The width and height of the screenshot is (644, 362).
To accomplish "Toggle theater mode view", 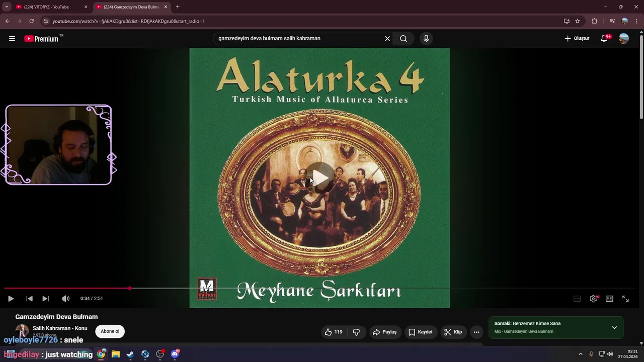I will [609, 299].
